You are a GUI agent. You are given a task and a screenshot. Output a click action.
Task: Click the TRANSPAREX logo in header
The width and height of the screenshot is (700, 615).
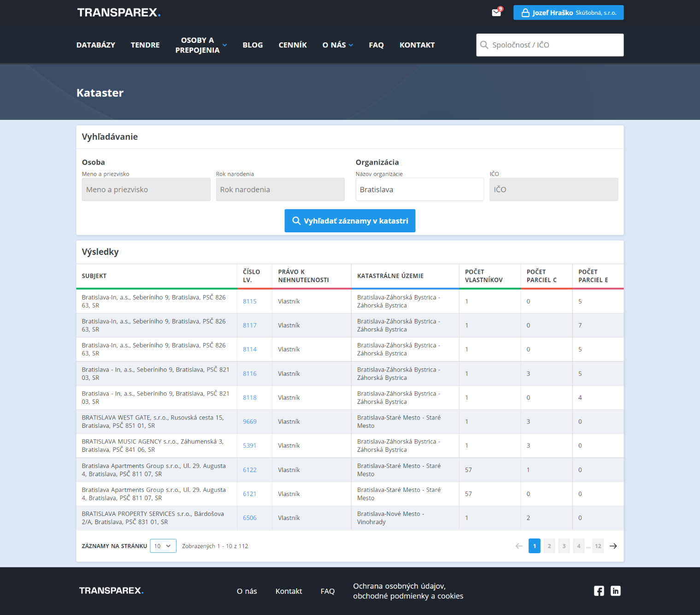(118, 12)
